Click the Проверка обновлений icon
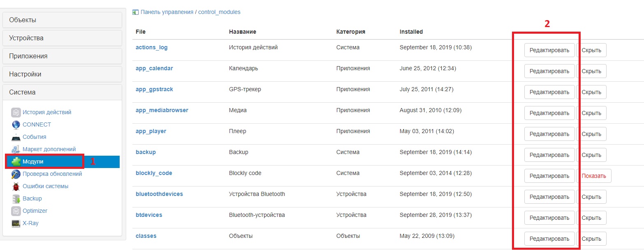Viewport: 644px width, 251px height. [x=16, y=174]
